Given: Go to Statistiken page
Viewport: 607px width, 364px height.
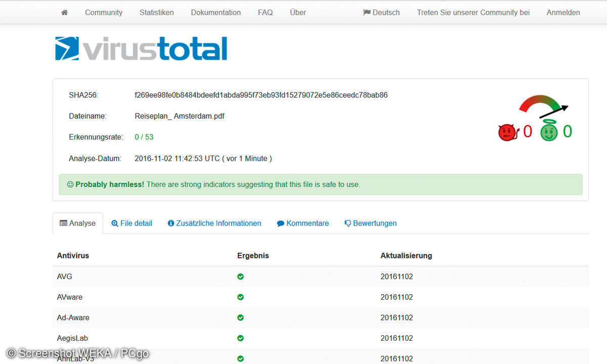Looking at the screenshot, I should pos(157,13).
